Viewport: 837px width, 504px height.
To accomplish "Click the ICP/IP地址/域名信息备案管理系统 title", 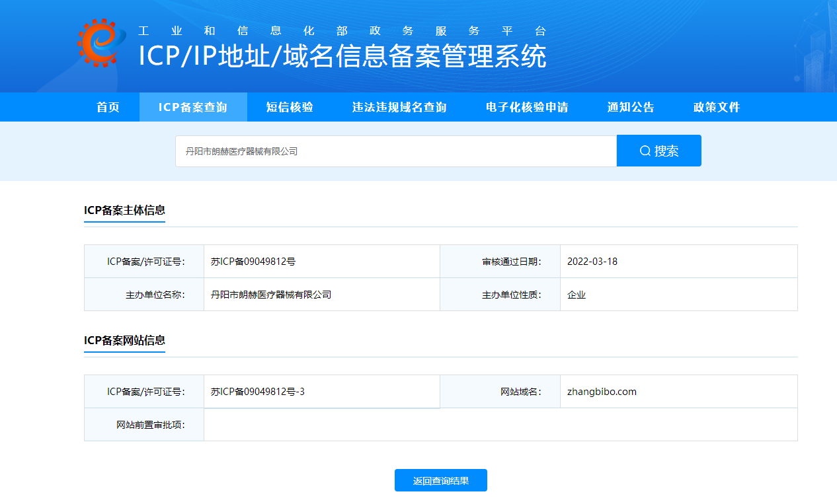I will pos(342,56).
